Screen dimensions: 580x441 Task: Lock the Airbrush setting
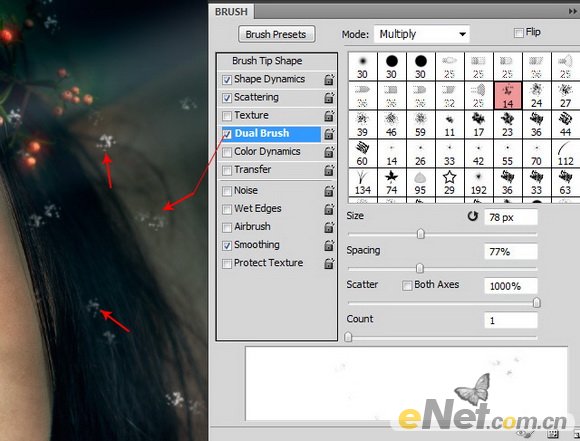pyautogui.click(x=329, y=227)
